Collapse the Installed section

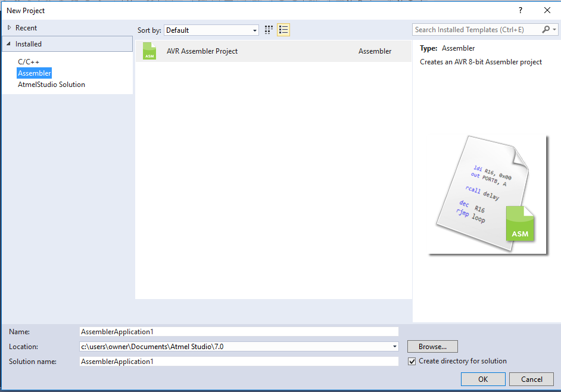[8, 43]
